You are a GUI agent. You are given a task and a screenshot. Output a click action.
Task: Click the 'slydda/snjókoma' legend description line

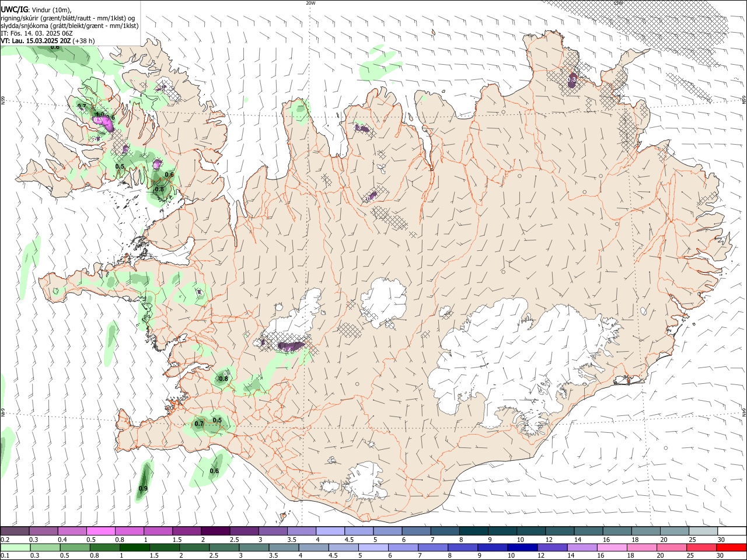point(69,26)
